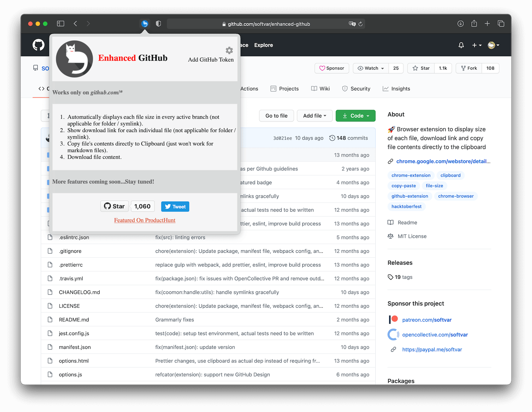Click the 1.1k stargazers count
Viewport: 532px width, 412px height.
click(443, 68)
